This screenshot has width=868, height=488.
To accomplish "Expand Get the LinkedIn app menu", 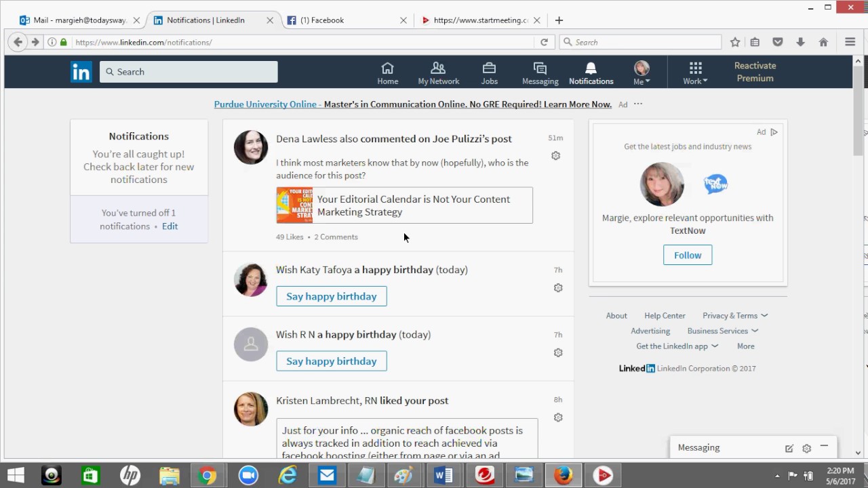I will 677,346.
